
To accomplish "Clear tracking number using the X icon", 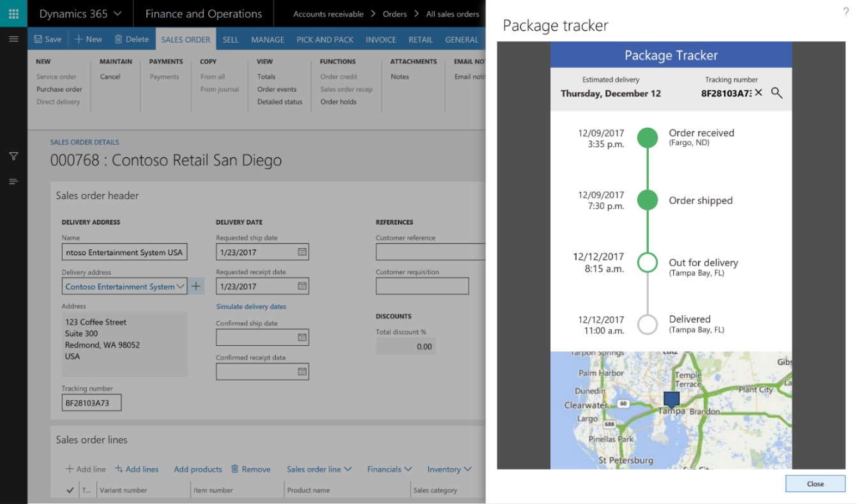I will click(760, 93).
